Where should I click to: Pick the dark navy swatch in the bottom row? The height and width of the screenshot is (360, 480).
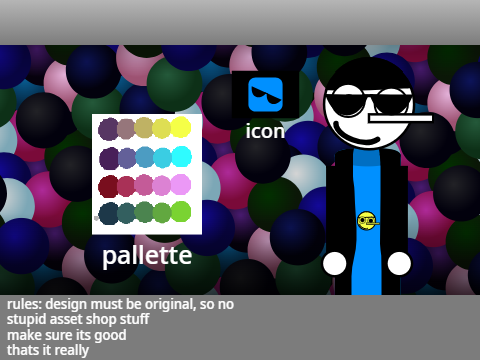pyautogui.click(x=108, y=214)
